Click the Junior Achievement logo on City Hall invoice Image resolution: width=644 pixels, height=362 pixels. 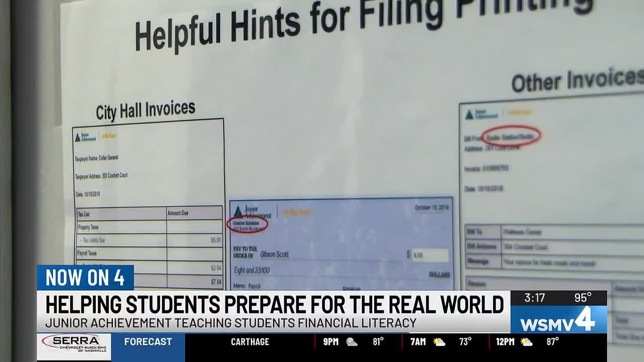85,137
